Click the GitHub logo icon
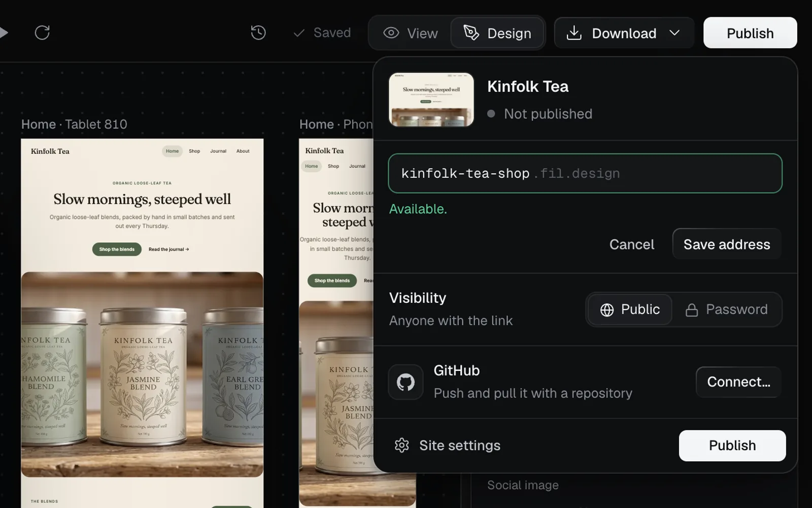 405,382
